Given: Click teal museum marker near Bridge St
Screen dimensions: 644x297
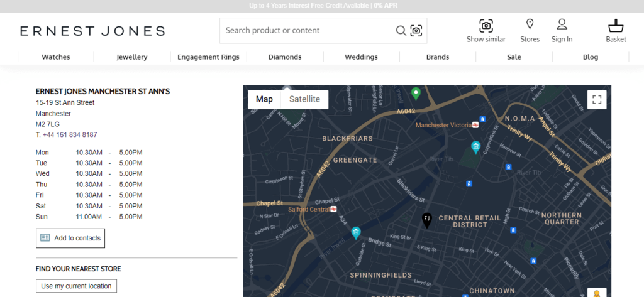Looking at the screenshot, I should [356, 233].
